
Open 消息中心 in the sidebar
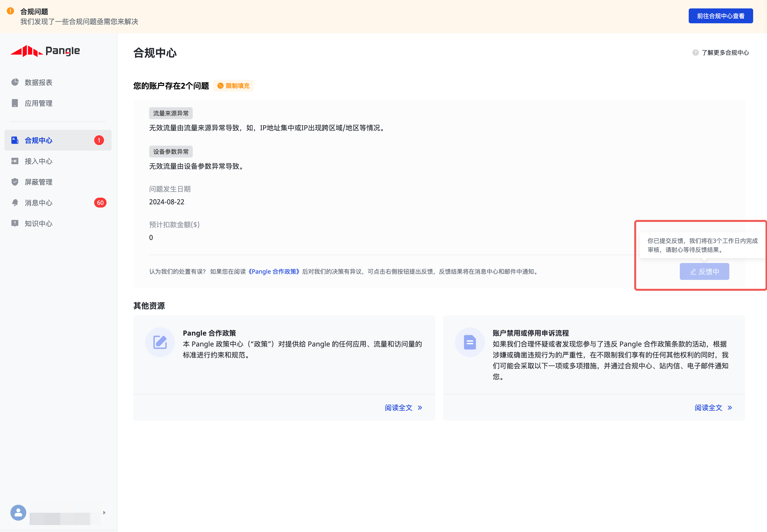[x=58, y=203]
